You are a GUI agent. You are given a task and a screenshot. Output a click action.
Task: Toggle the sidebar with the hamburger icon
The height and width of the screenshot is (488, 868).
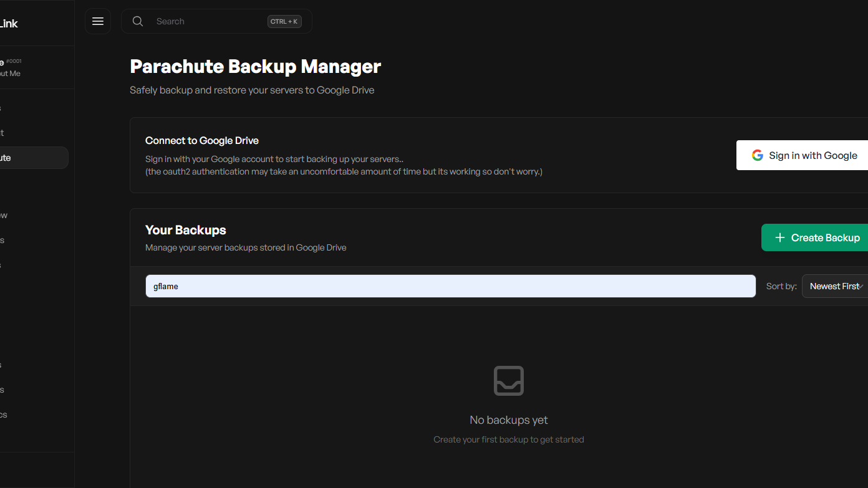tap(98, 21)
